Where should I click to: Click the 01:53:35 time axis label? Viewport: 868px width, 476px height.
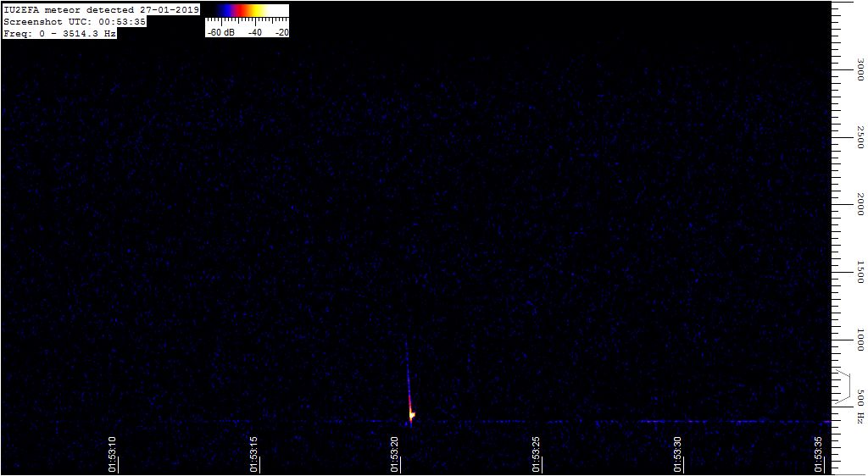[818, 454]
